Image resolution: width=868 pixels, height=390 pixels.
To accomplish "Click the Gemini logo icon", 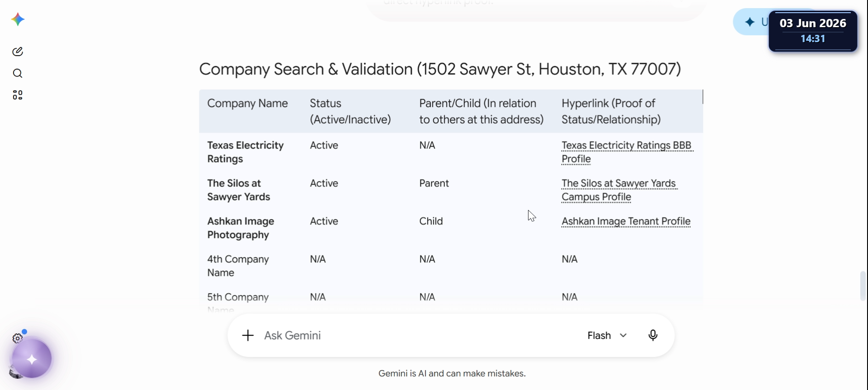I will click(x=18, y=19).
